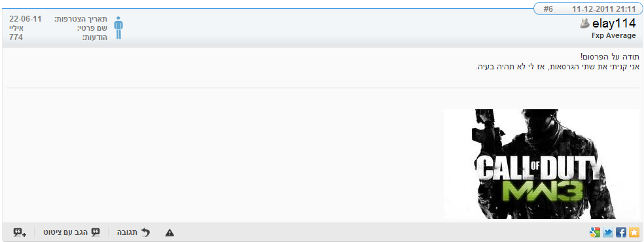
Task: Click the Fxp Average user title
Action: pos(614,36)
